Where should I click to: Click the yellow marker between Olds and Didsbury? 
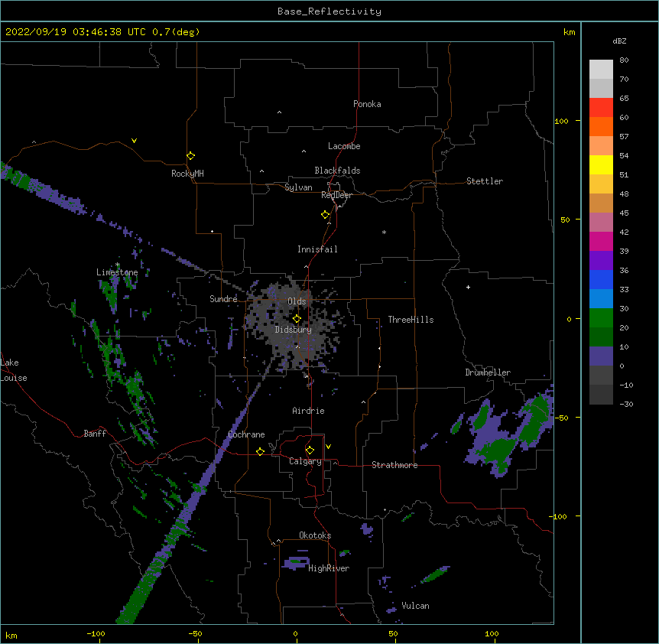[x=297, y=318]
